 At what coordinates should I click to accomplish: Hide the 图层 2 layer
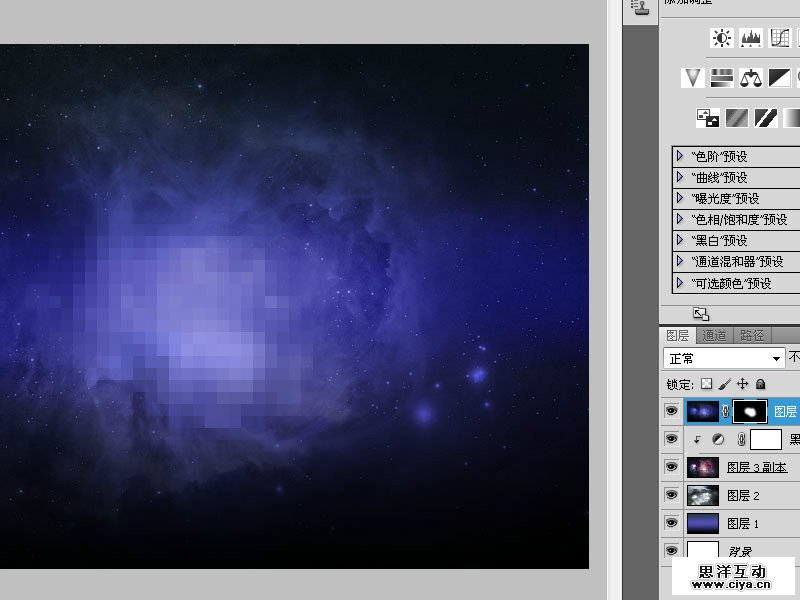coord(671,495)
